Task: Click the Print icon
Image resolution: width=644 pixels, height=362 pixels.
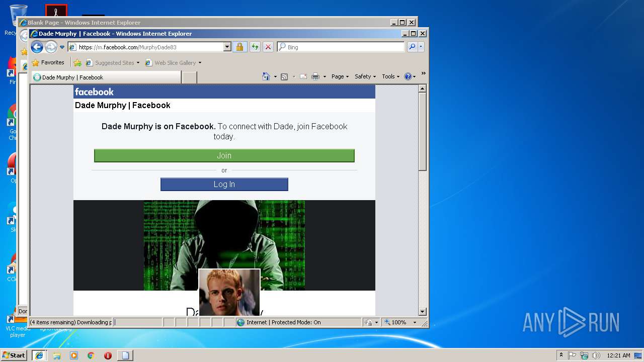Action: point(315,76)
